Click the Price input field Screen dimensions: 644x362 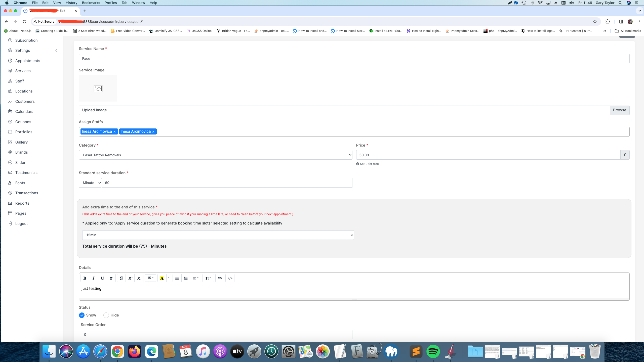pyautogui.click(x=488, y=155)
